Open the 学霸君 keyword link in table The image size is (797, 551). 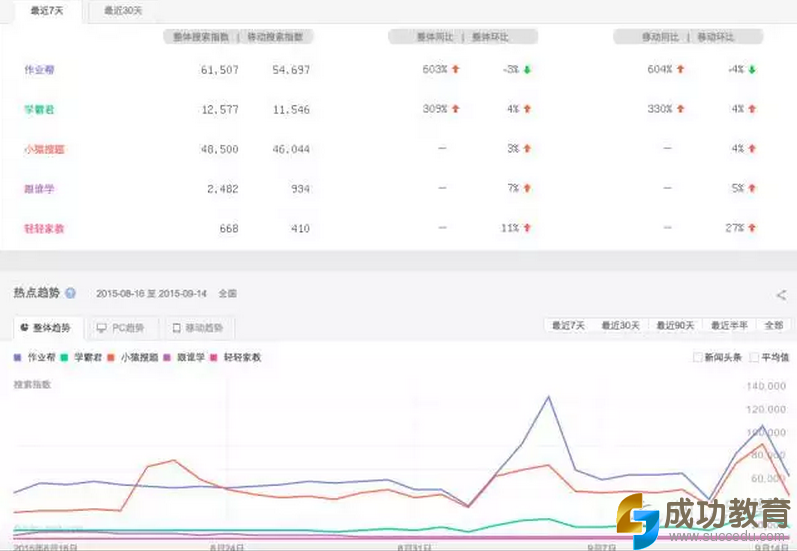pos(38,109)
